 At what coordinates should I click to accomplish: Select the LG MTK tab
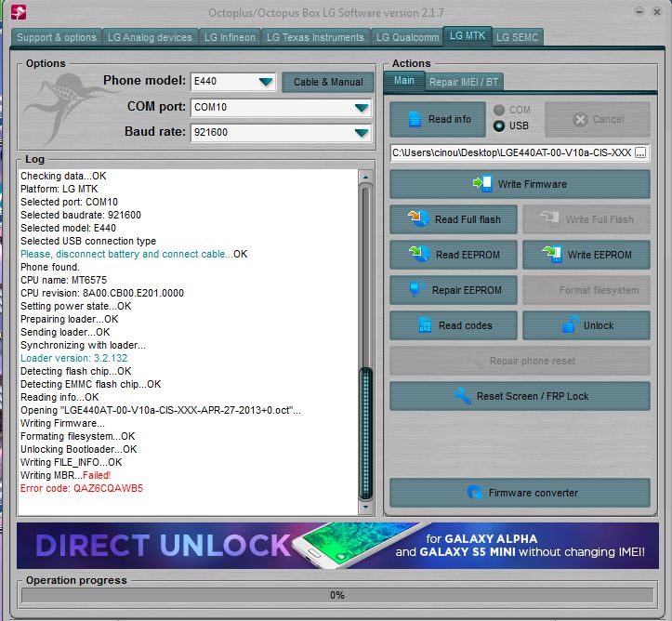pyautogui.click(x=468, y=35)
